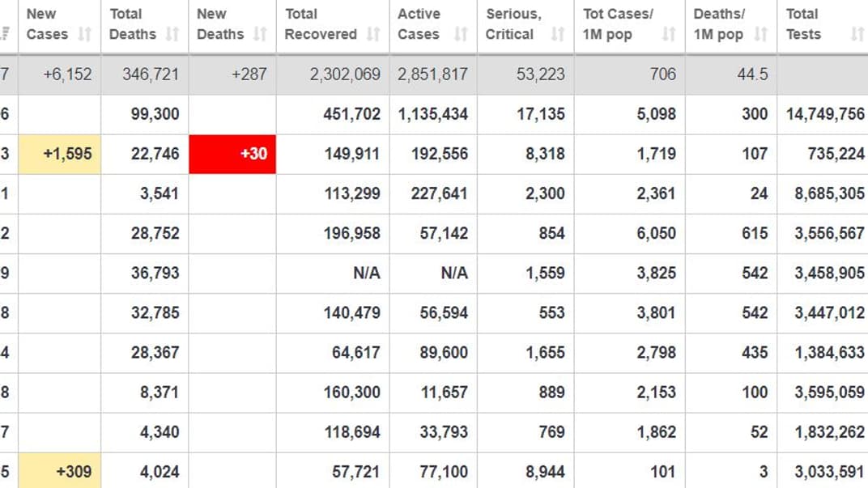Click the 14,749,756 total tests value
This screenshot has height=488, width=868.
tap(825, 114)
